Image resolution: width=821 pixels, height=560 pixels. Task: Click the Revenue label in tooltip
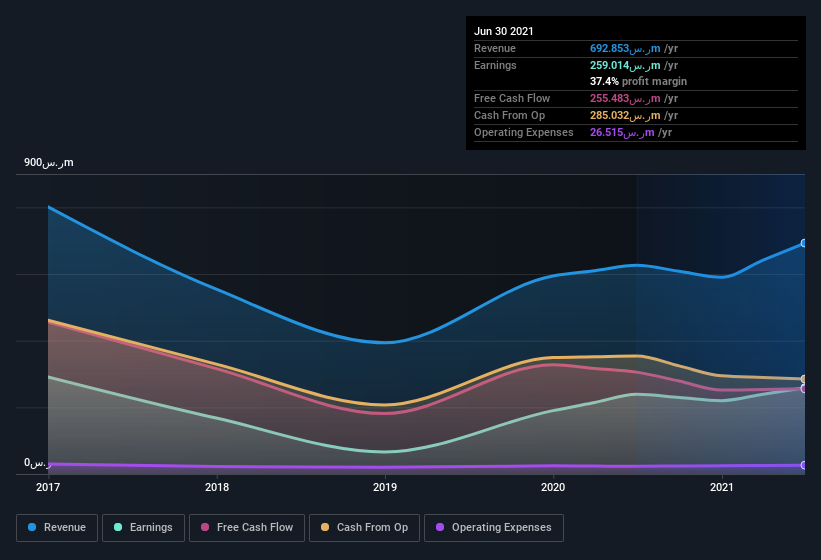tap(495, 49)
